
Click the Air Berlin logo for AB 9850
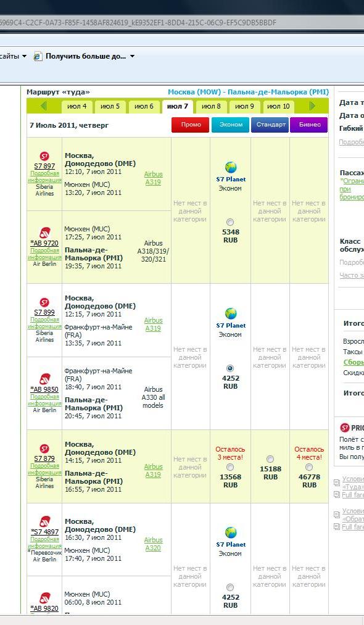tap(44, 379)
